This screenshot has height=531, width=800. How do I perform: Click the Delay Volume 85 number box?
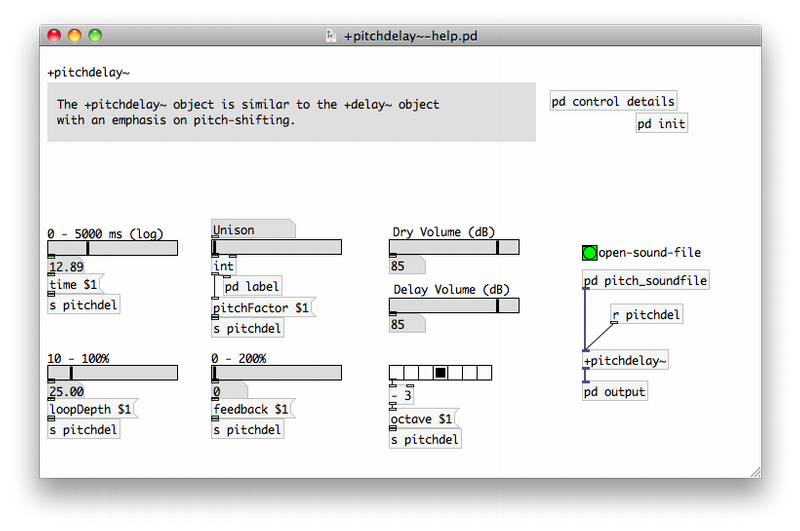click(407, 324)
